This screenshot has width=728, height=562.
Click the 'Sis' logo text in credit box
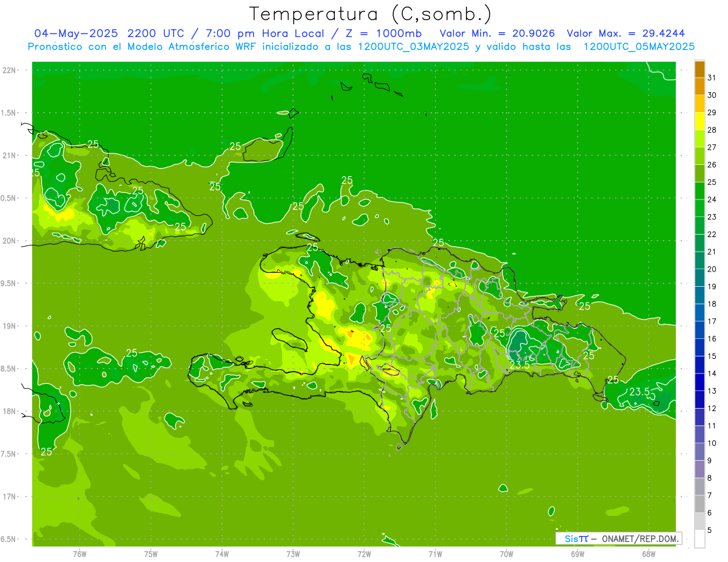click(x=571, y=538)
